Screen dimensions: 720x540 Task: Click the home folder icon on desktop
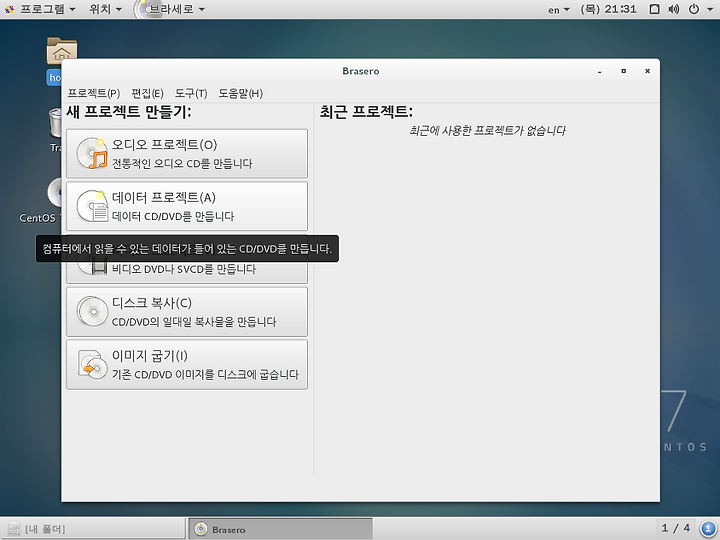tap(62, 51)
